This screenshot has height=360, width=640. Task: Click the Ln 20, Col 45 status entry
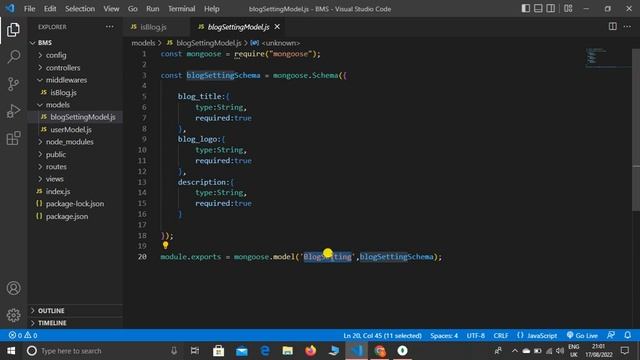coord(382,336)
